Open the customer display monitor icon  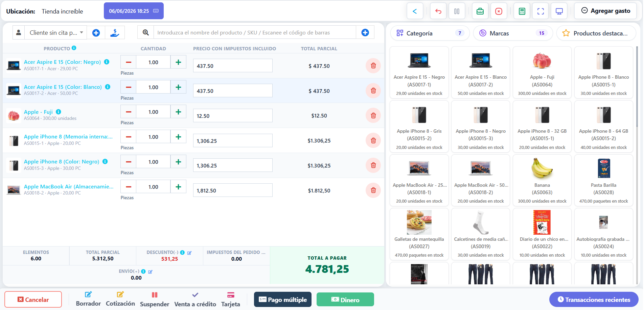pyautogui.click(x=559, y=11)
